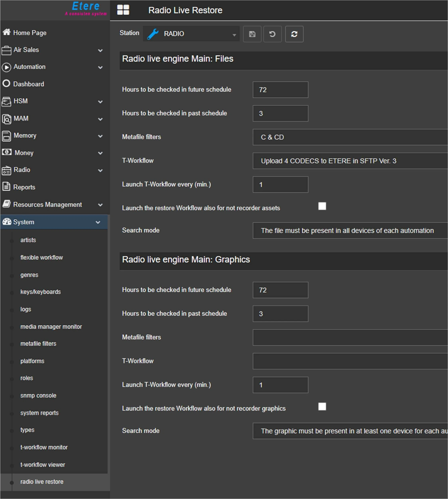This screenshot has width=448, height=499.
Task: Enable restore Workflow for not recorder graphics
Action: click(322, 406)
